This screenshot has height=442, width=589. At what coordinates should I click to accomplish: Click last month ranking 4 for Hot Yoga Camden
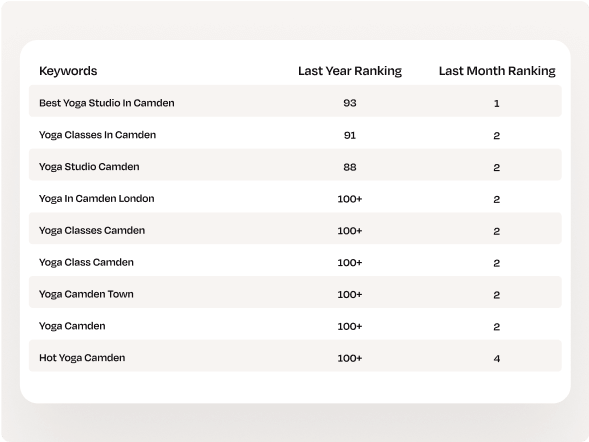click(497, 359)
